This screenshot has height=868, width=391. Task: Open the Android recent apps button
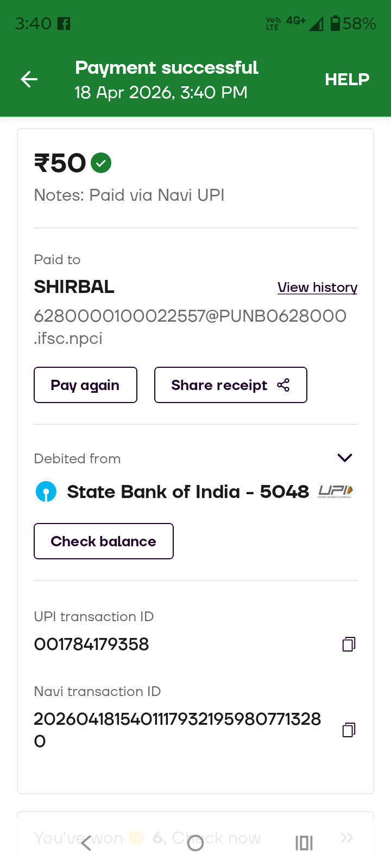(x=304, y=843)
